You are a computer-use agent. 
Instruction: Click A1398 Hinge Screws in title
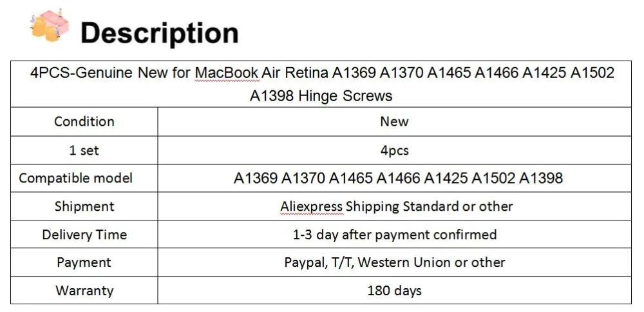(x=321, y=96)
